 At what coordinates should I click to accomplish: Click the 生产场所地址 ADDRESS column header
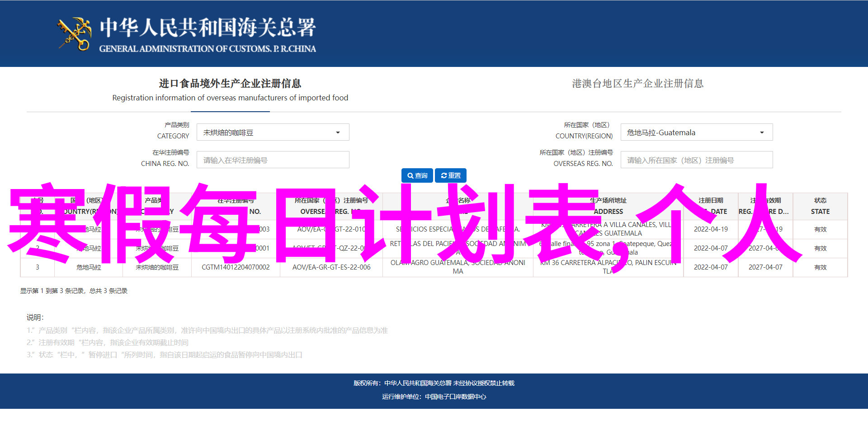point(608,206)
